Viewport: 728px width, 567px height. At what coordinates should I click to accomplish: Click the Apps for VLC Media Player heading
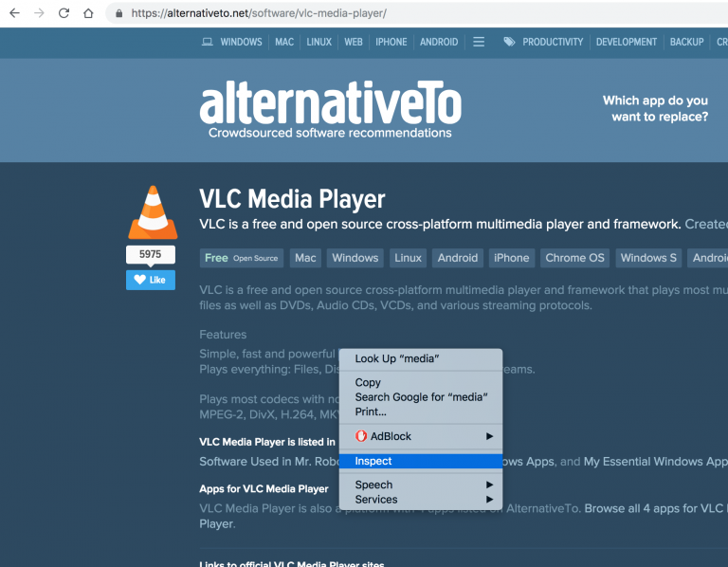tap(264, 489)
